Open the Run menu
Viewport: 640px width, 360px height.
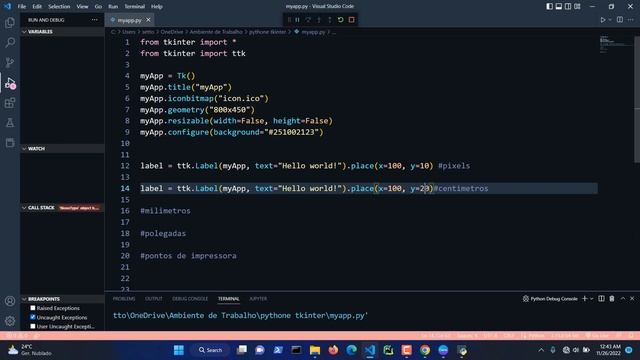tap(113, 6)
